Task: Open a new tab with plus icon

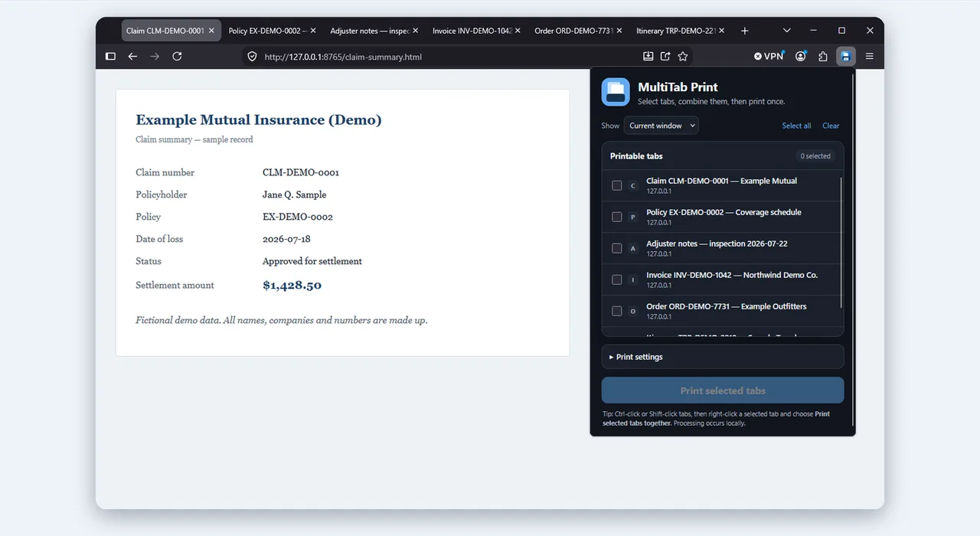Action: (745, 31)
